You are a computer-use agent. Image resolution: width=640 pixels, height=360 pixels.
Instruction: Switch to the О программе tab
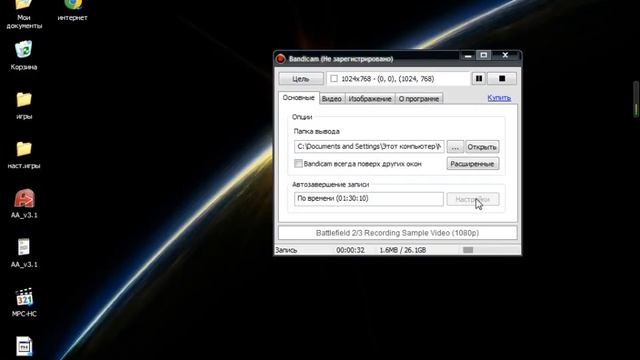(x=419, y=99)
